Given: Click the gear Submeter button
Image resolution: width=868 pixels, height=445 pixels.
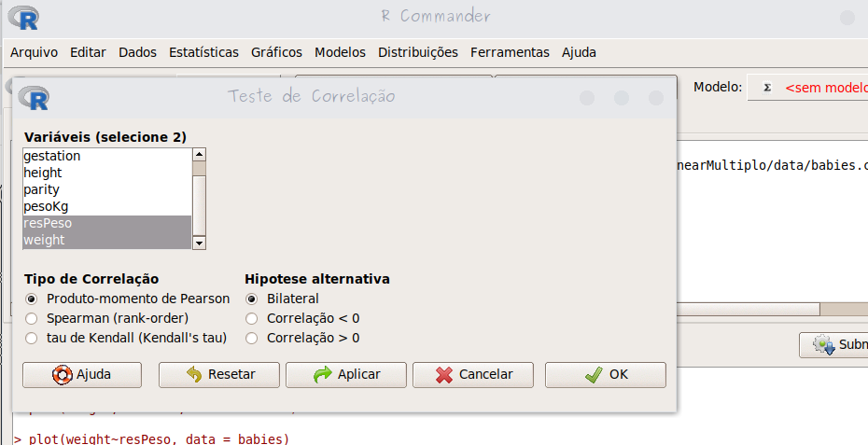Looking at the screenshot, I should pyautogui.click(x=836, y=344).
